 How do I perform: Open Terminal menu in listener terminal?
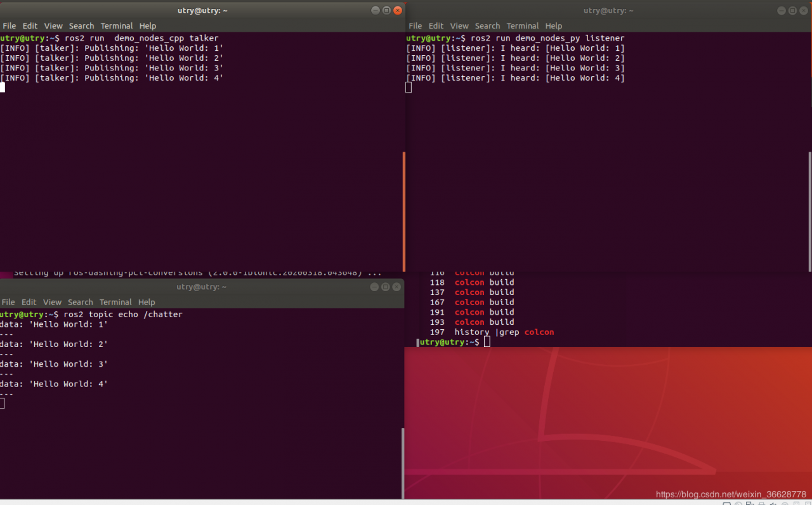pos(522,26)
